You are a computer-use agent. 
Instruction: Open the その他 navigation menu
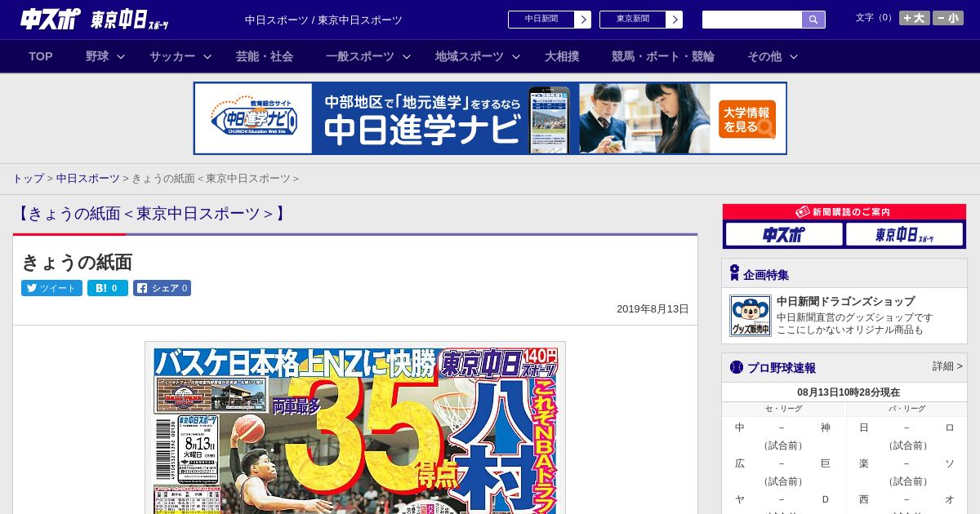(x=764, y=56)
